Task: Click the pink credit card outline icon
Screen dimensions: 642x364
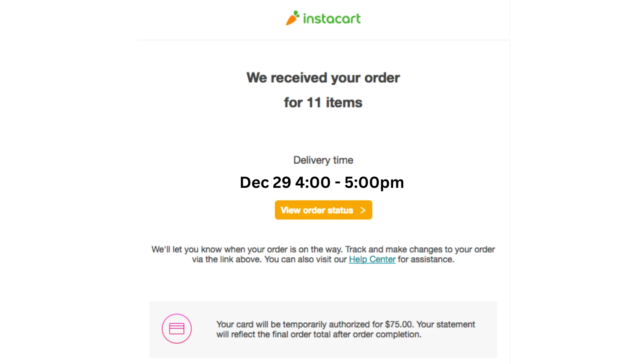Action: click(x=176, y=328)
